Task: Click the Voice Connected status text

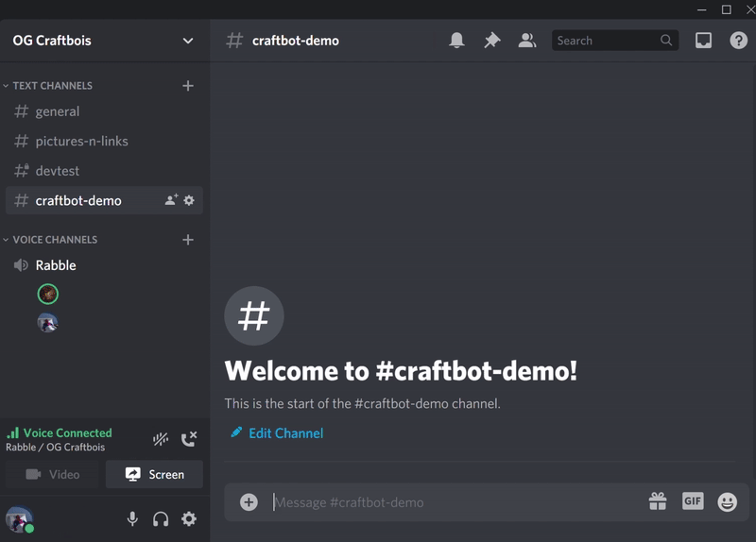Action: coord(67,432)
